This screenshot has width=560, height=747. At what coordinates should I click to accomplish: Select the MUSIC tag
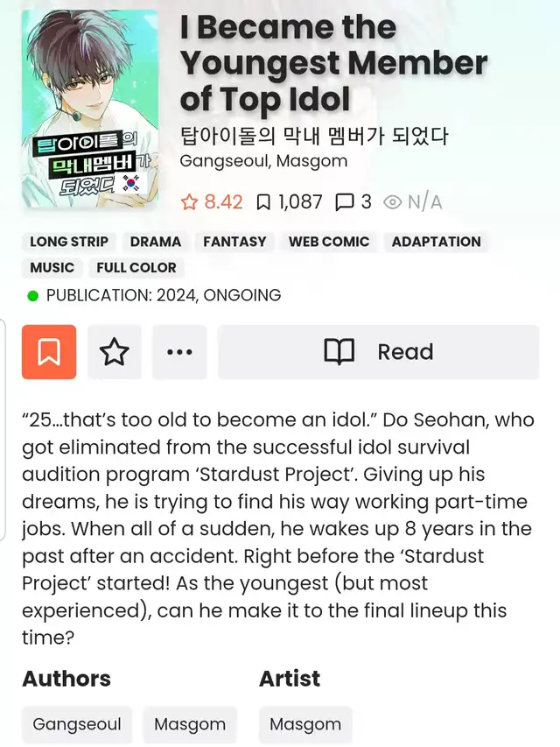pyautogui.click(x=52, y=268)
